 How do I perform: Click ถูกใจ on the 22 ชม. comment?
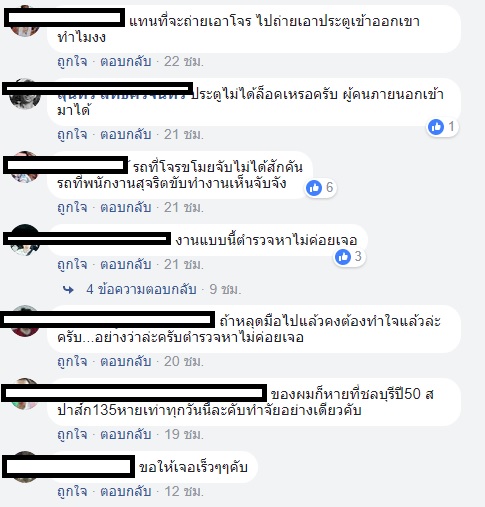point(72,62)
